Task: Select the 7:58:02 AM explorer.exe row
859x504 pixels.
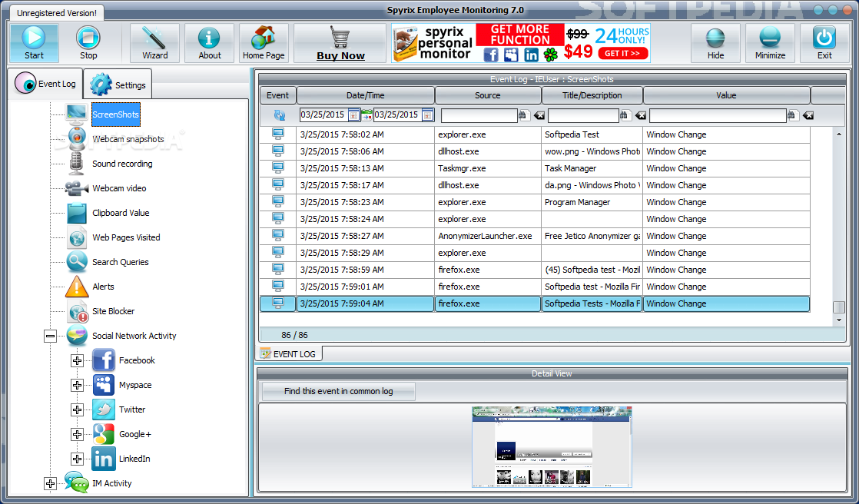Action: coord(535,134)
